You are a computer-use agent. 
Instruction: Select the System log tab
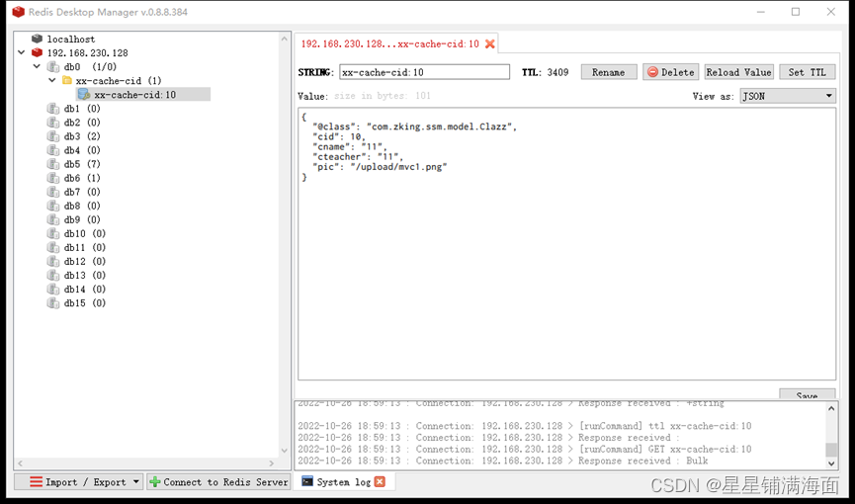[x=344, y=482]
